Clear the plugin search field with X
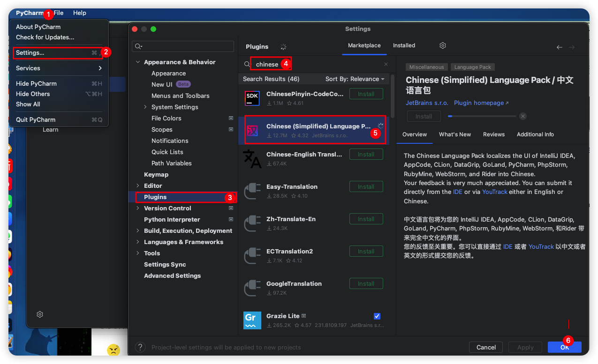The width and height of the screenshot is (598, 364). click(386, 64)
